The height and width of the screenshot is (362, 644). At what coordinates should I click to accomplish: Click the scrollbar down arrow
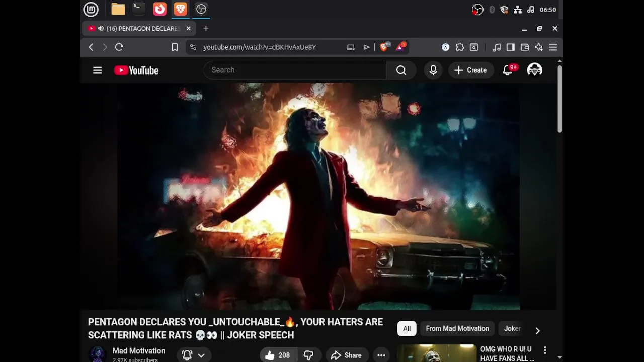[x=559, y=357]
